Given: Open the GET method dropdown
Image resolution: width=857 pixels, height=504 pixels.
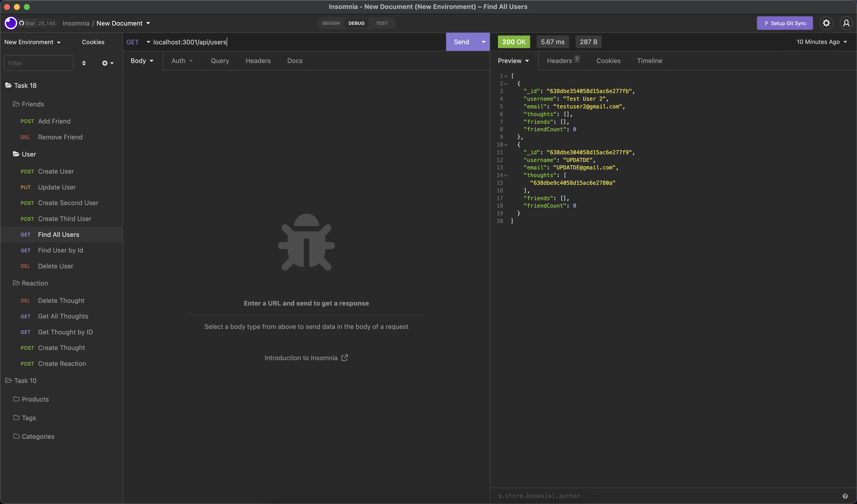Looking at the screenshot, I should pos(137,42).
